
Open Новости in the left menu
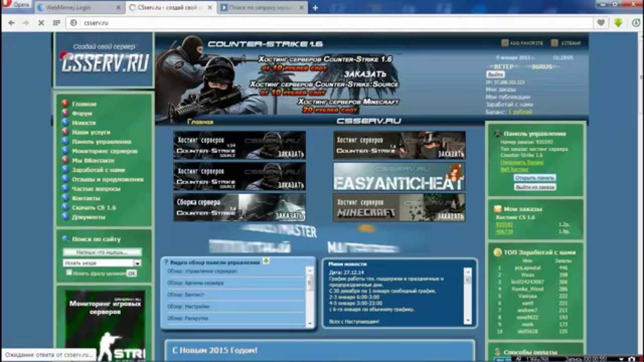click(84, 123)
